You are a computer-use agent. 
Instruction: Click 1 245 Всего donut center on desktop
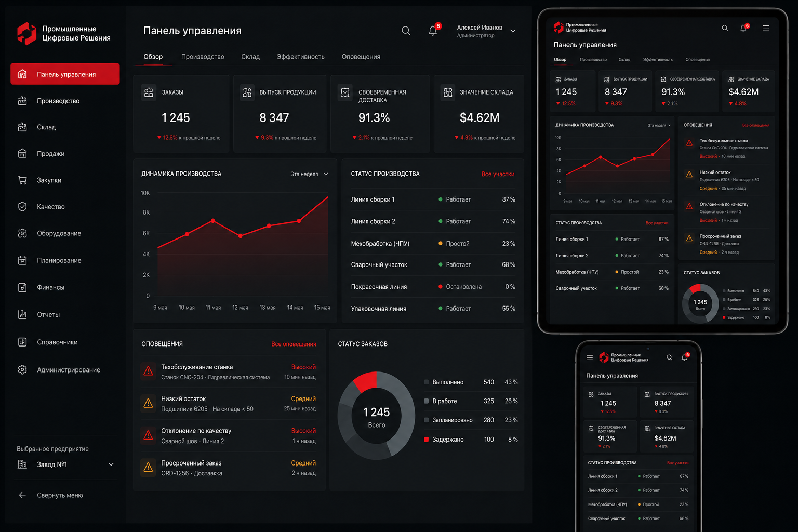point(377,417)
